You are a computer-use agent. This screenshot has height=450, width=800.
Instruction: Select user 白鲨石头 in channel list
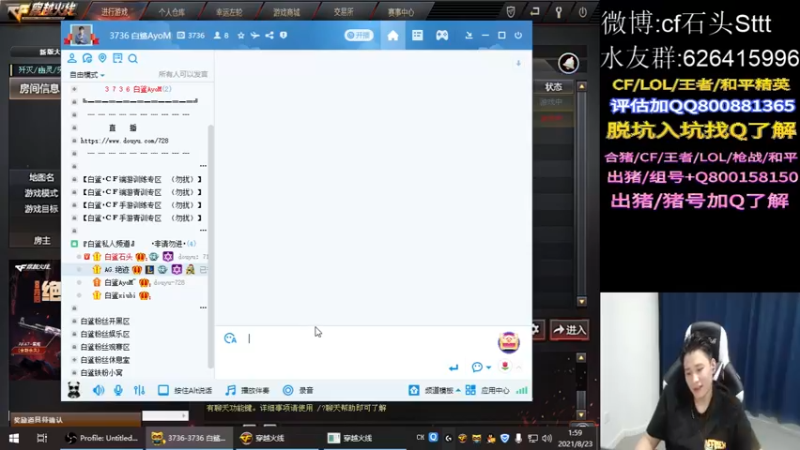(118, 257)
